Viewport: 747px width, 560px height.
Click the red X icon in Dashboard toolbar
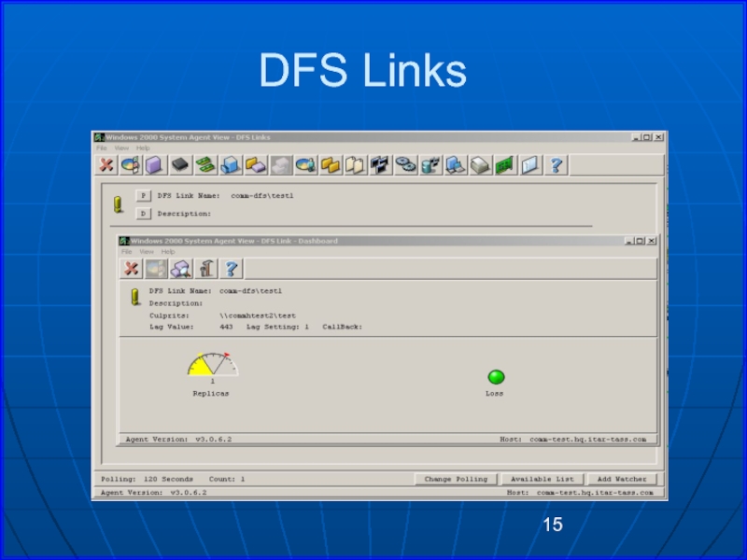(131, 269)
